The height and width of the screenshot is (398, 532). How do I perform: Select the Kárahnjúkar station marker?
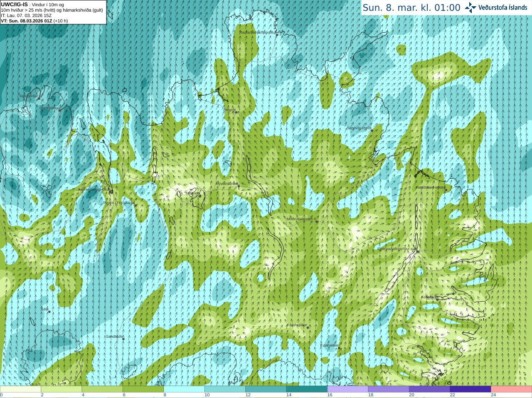click(308, 327)
